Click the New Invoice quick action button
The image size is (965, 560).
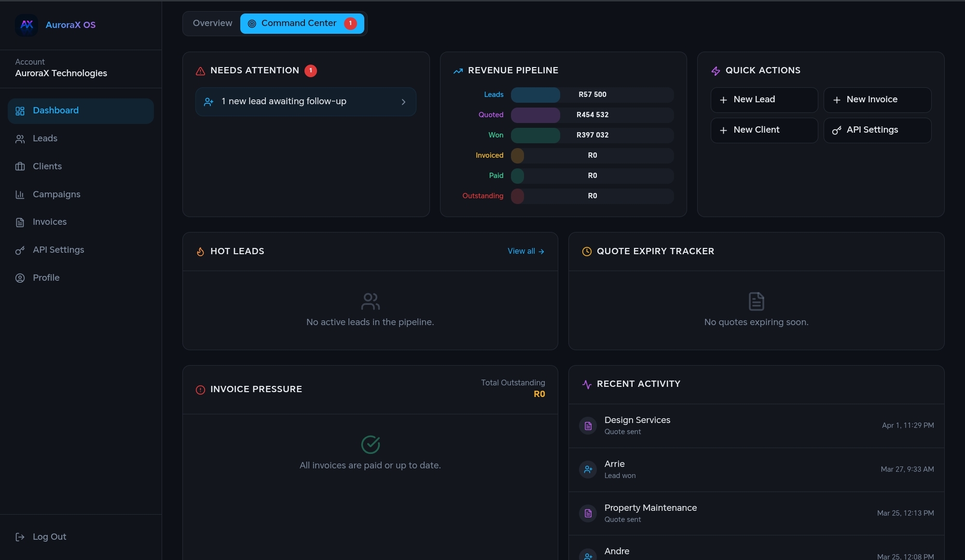[x=877, y=100]
